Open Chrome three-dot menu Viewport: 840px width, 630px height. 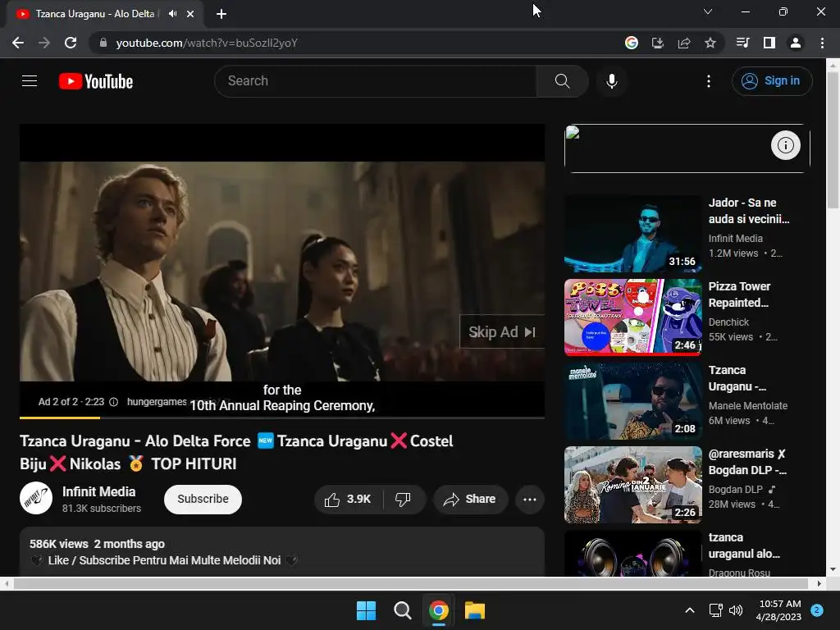[822, 43]
